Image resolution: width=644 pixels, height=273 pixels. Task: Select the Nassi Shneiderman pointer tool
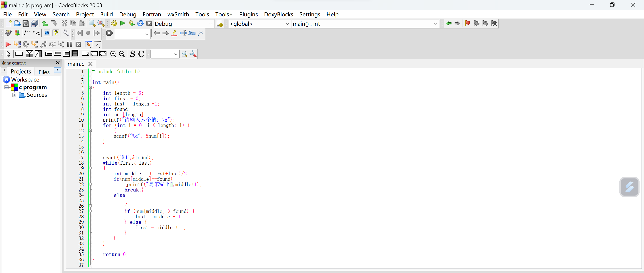pos(8,54)
